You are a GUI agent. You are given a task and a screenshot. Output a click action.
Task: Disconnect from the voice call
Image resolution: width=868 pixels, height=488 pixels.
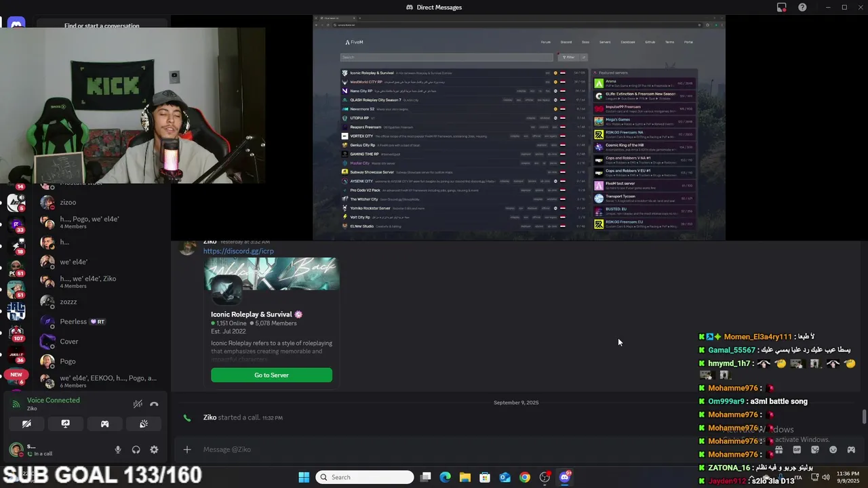click(x=154, y=404)
